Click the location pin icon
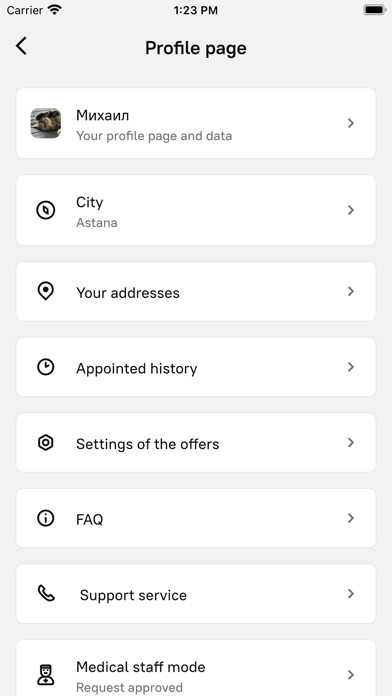This screenshot has height=696, width=392. click(x=45, y=291)
